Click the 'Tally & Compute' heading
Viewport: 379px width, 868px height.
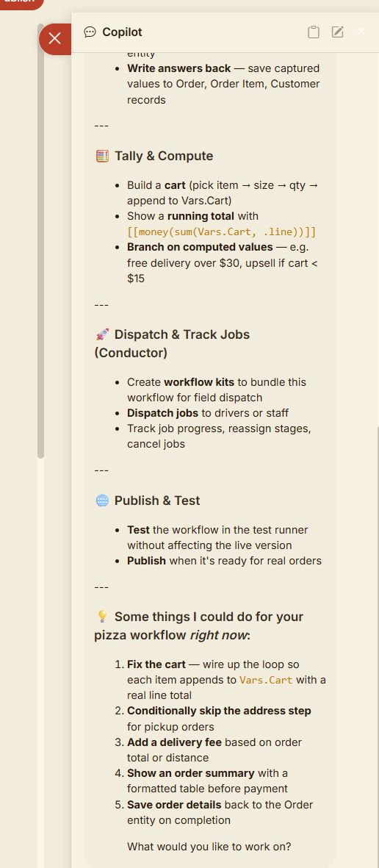(x=164, y=156)
